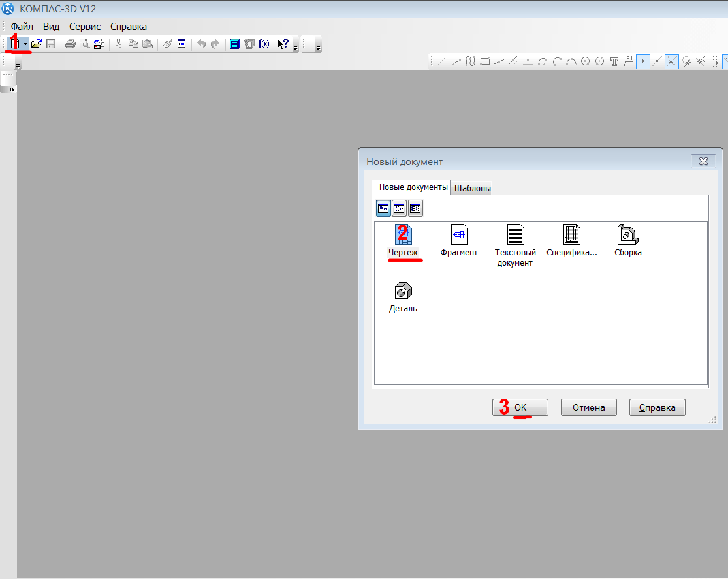Click the Open file folder icon
Screen dimensions: 728x579
coord(37,44)
